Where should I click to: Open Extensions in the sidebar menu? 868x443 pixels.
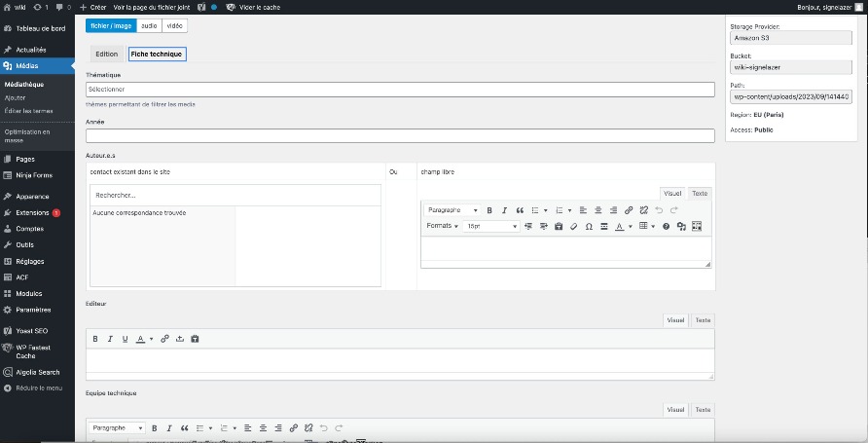[x=32, y=212]
